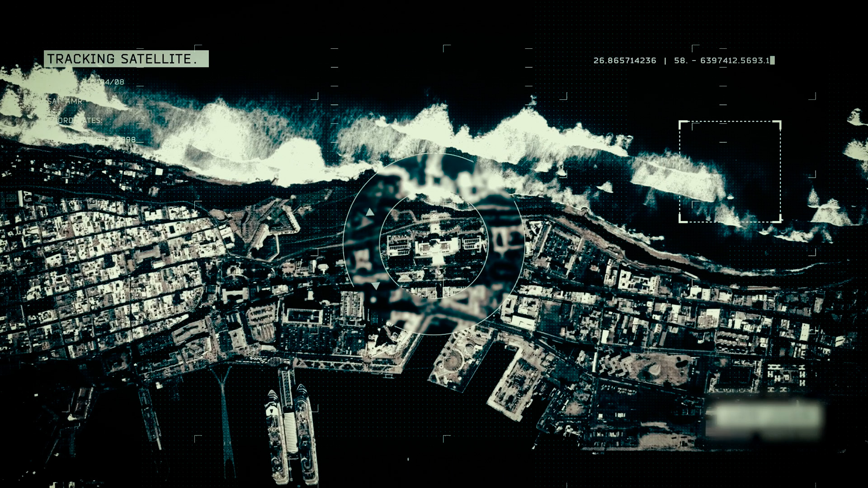868x488 pixels.
Task: Click the TRACKING SATELLITE header label
Action: [126, 59]
